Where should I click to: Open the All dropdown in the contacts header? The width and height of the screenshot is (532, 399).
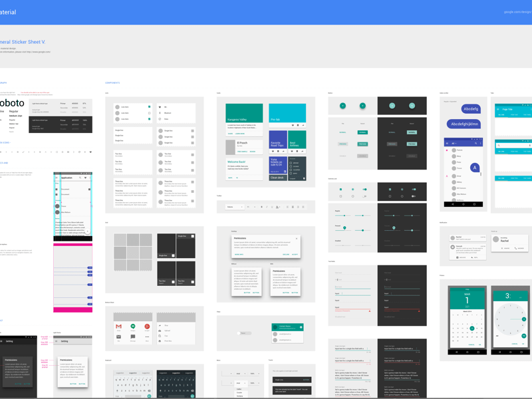454,143
